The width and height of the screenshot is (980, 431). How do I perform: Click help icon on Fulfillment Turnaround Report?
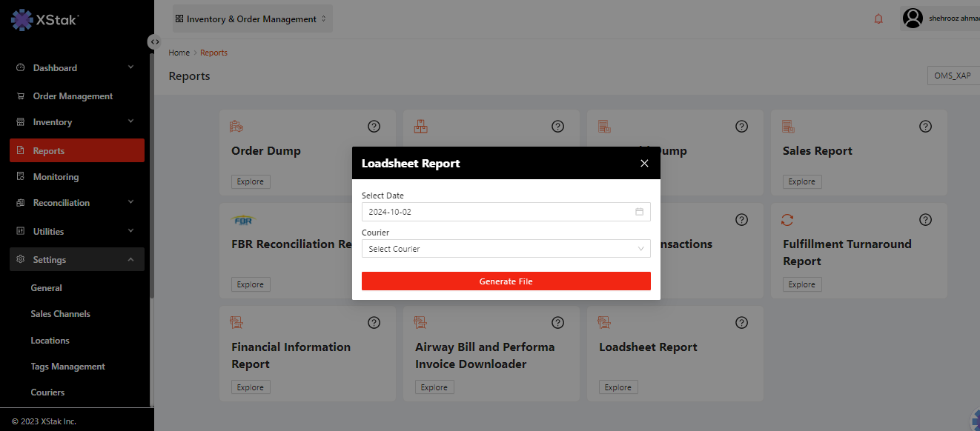pos(925,220)
